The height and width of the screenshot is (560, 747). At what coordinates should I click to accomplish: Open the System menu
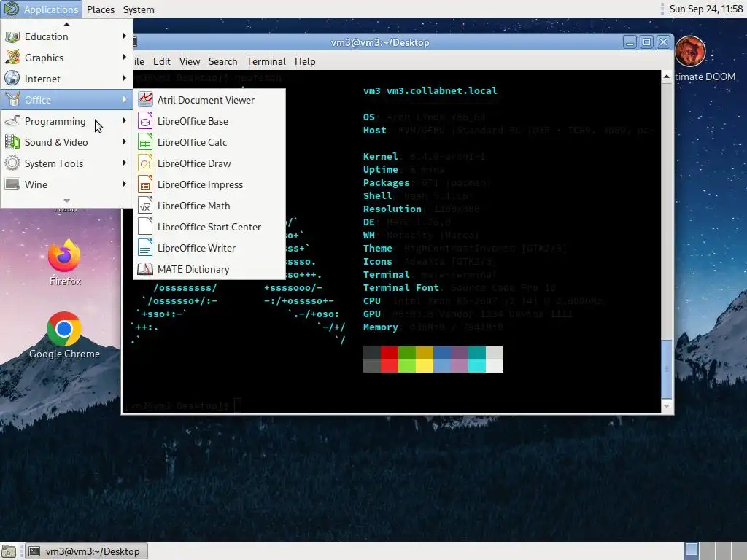click(138, 9)
